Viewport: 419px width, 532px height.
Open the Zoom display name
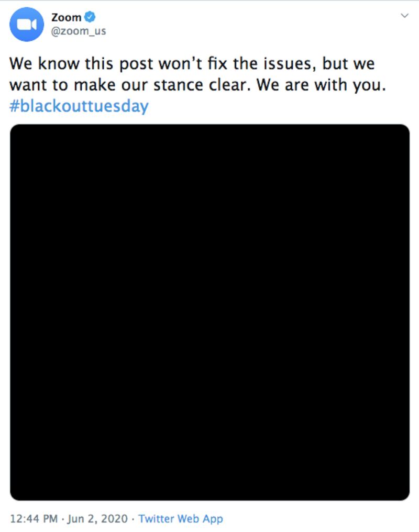pyautogui.click(x=66, y=17)
